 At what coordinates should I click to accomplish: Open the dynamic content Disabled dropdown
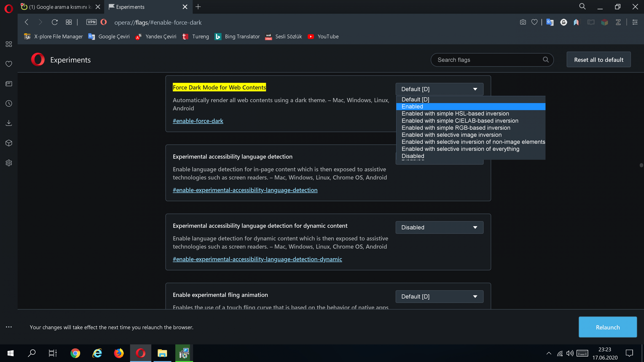pyautogui.click(x=439, y=227)
